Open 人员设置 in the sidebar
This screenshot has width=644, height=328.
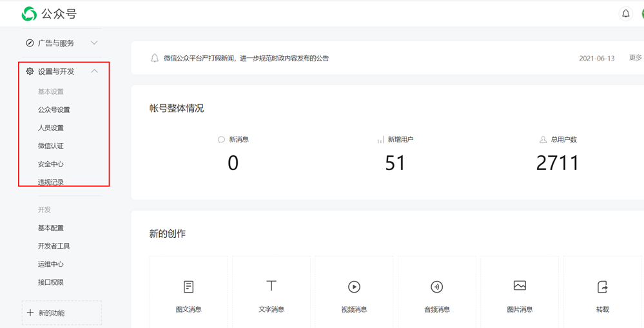pos(51,128)
